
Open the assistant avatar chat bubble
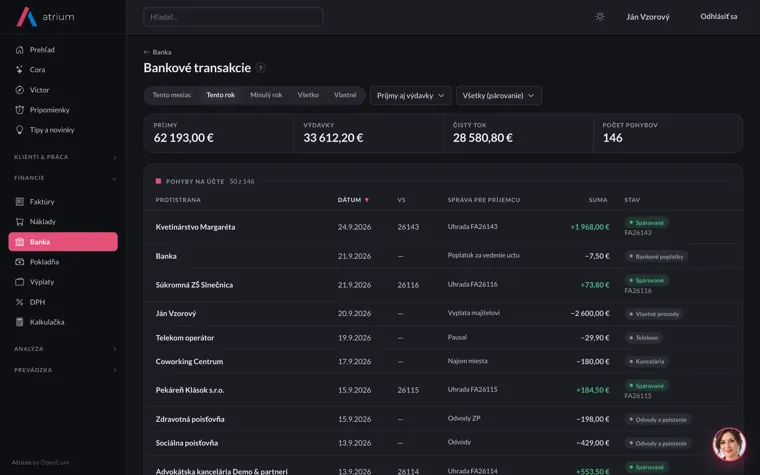tap(728, 444)
